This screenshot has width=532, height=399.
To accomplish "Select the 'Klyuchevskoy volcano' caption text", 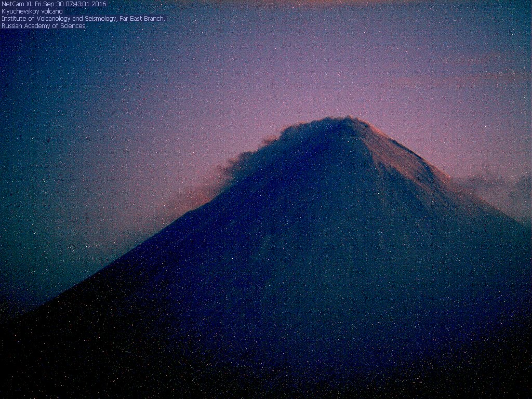I will point(32,11).
